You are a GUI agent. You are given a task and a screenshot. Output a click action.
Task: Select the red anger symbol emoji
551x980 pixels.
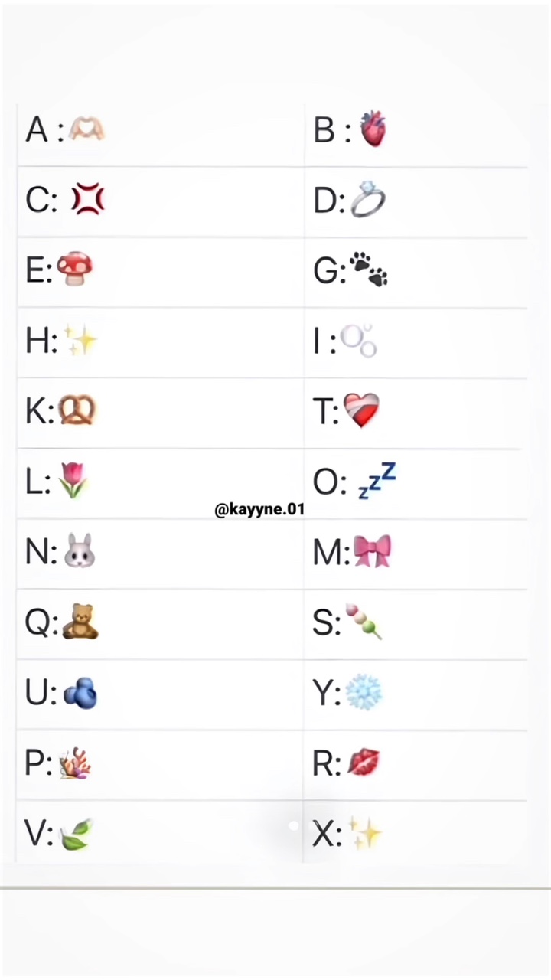click(88, 200)
